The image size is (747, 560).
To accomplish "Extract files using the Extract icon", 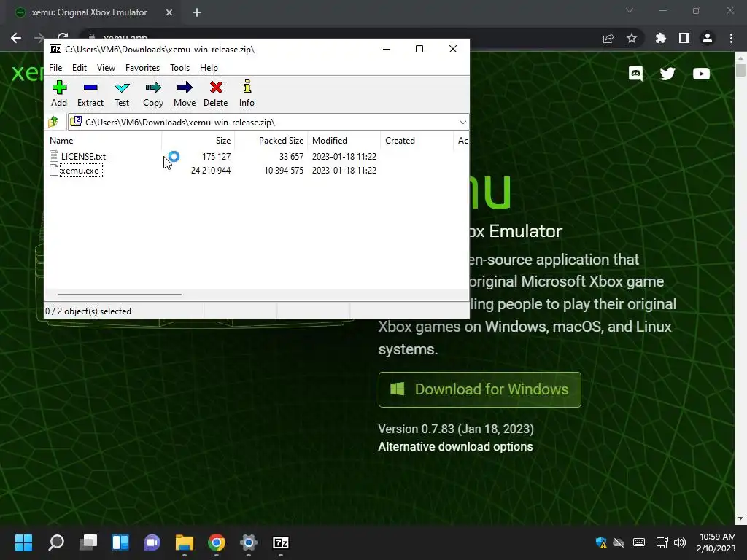I will click(x=90, y=93).
